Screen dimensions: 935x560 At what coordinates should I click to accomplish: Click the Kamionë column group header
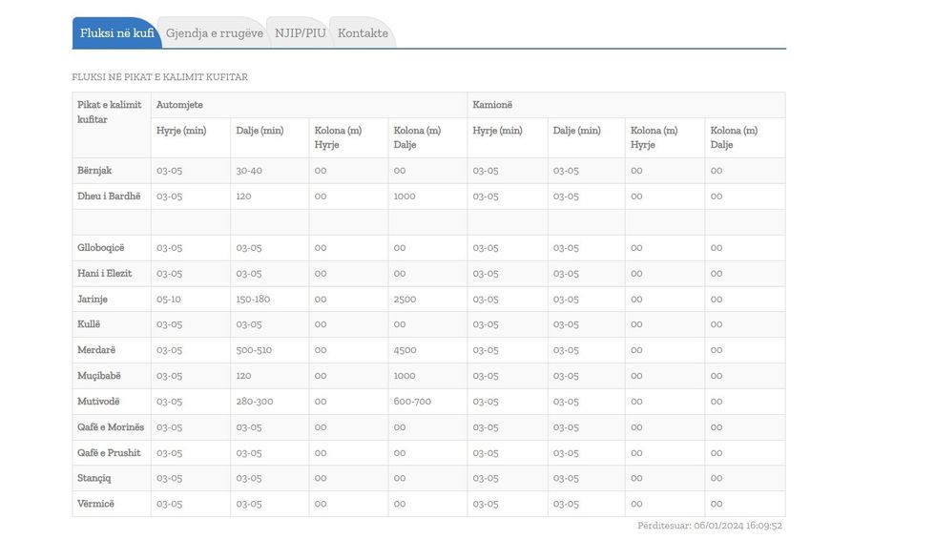tap(492, 105)
